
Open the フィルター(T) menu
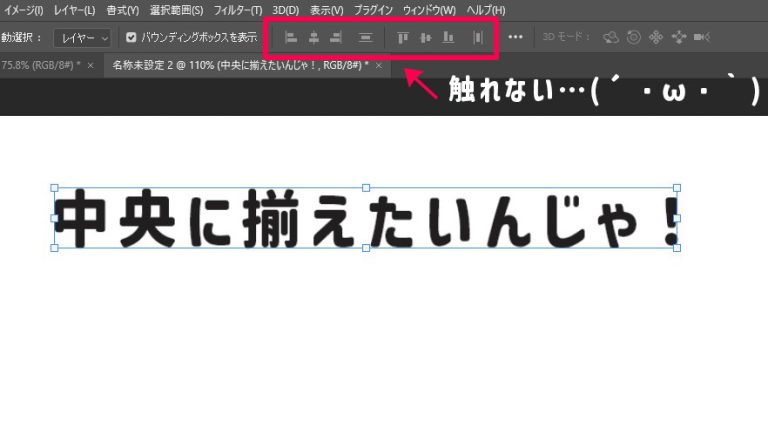pyautogui.click(x=237, y=10)
